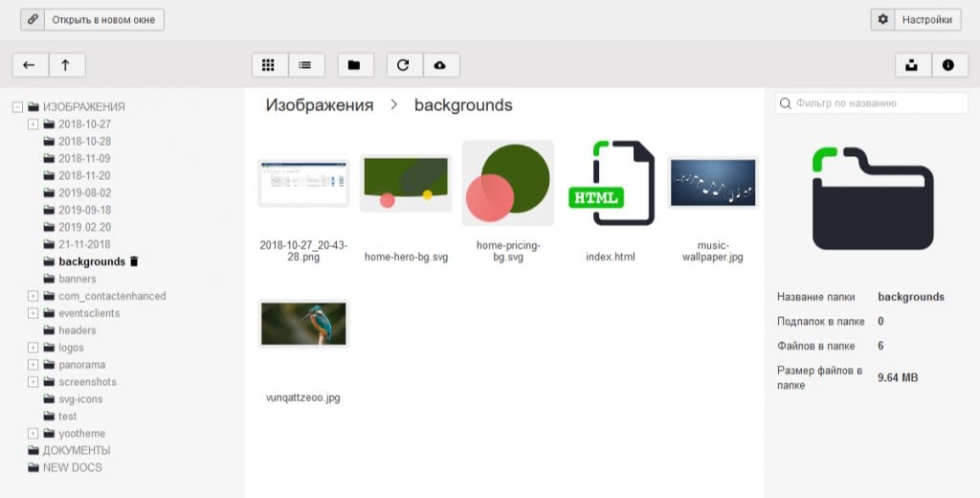
Task: Select home-hero-bg.svg thumbnail
Action: 406,183
